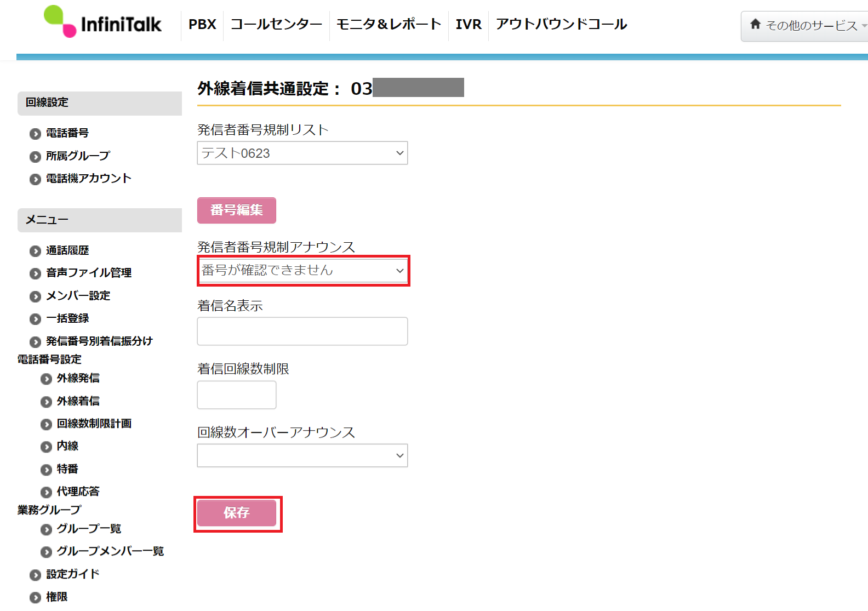Click the home icon beside その他のサービス
868x611 pixels.
click(756, 24)
